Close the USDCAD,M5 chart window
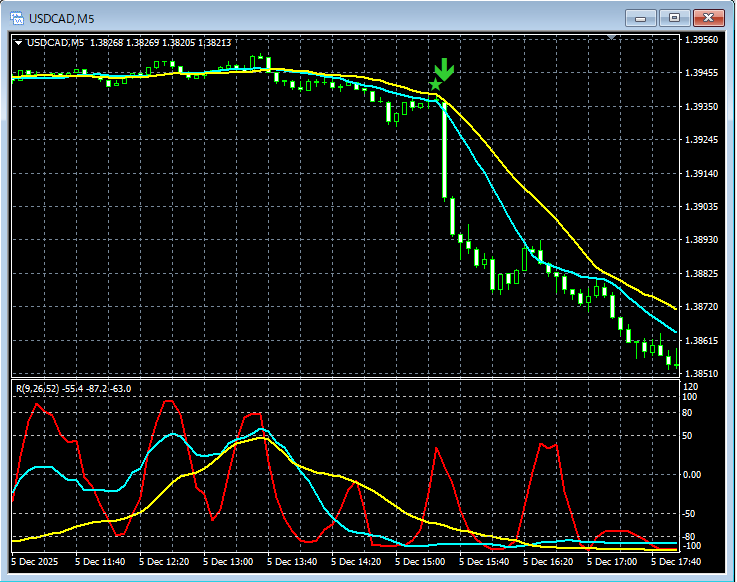737x582 pixels. 708,17
